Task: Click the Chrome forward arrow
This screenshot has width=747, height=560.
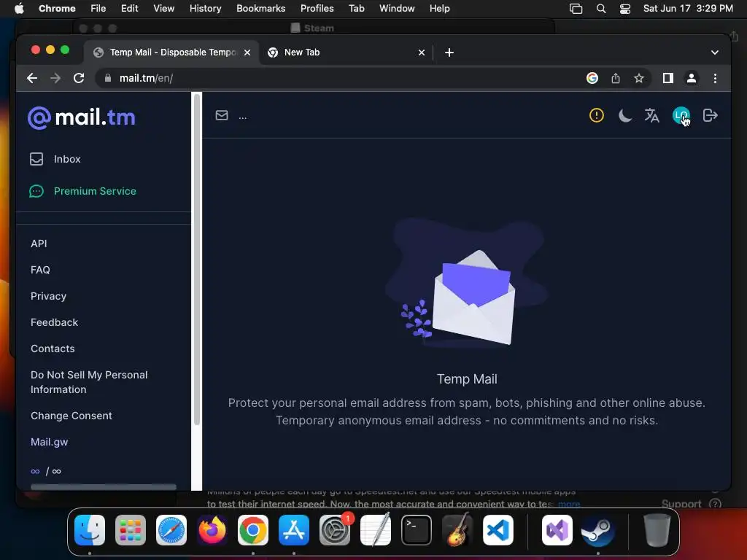Action: coord(55,78)
